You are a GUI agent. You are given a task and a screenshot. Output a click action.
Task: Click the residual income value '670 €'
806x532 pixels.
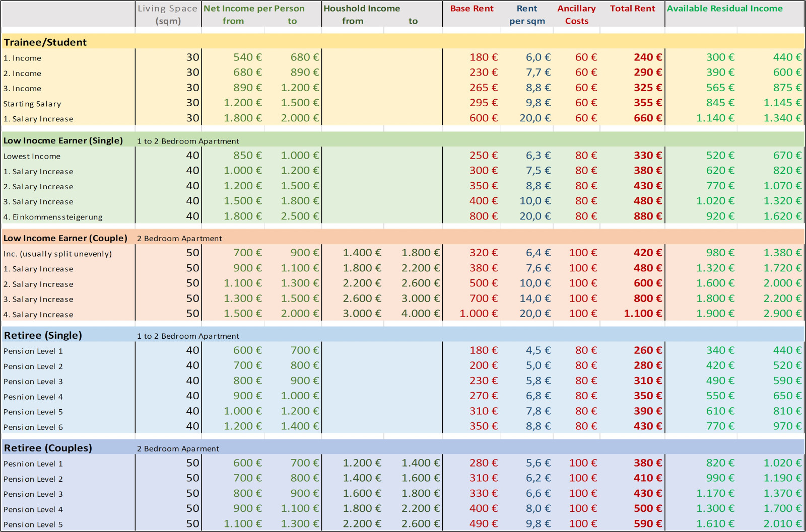(x=787, y=156)
